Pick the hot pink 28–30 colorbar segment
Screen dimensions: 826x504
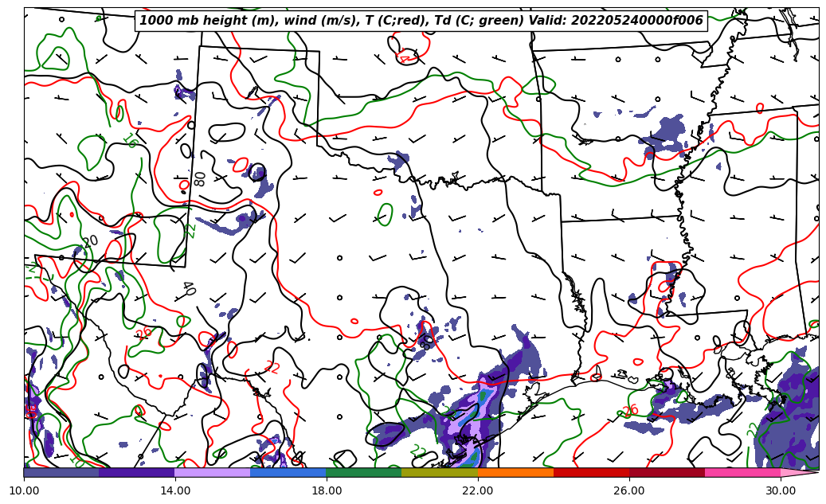[743, 472]
